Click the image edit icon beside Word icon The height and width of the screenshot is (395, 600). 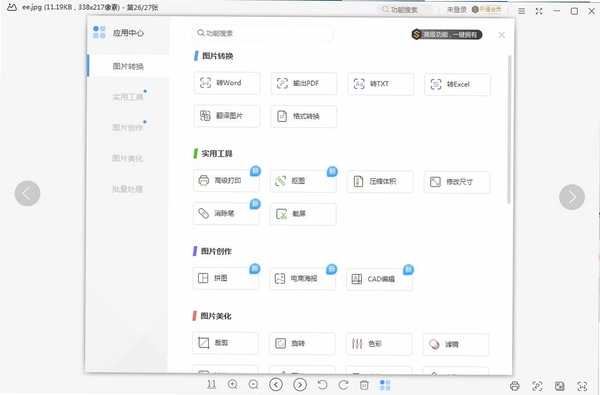pyautogui.click(x=559, y=386)
